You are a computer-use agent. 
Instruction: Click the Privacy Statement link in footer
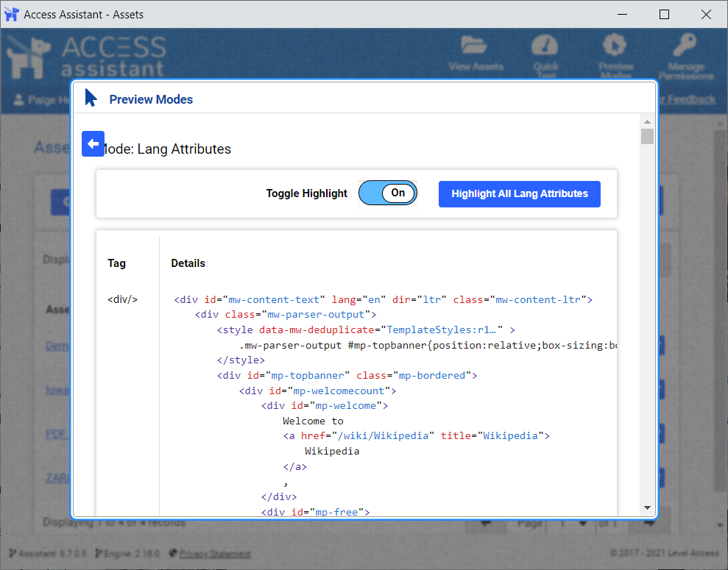(215, 553)
